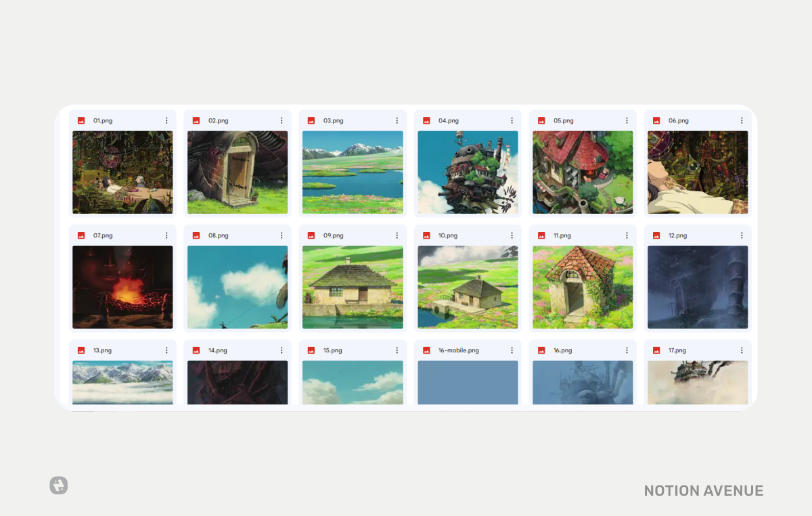Open the more options menu for 06.png
The height and width of the screenshot is (516, 812).
742,120
